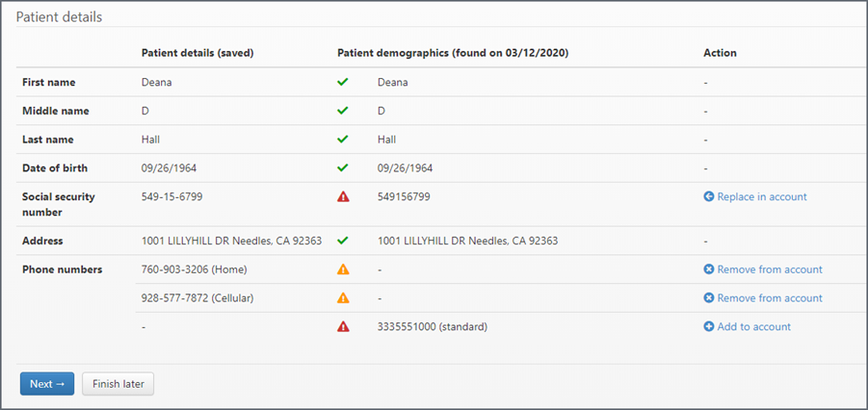Click the Finish later button
The height and width of the screenshot is (410, 868).
pos(118,384)
